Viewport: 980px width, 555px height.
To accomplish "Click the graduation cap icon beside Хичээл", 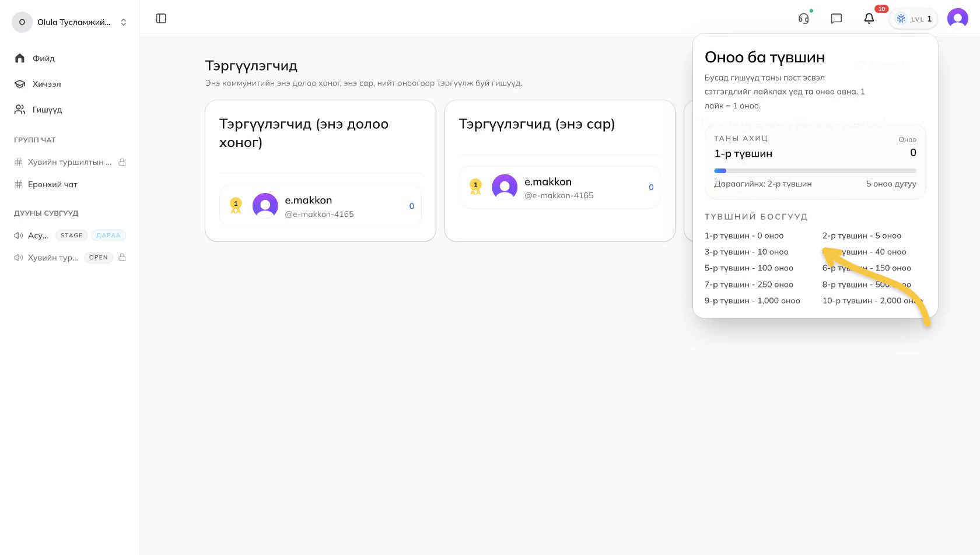I will (x=20, y=84).
